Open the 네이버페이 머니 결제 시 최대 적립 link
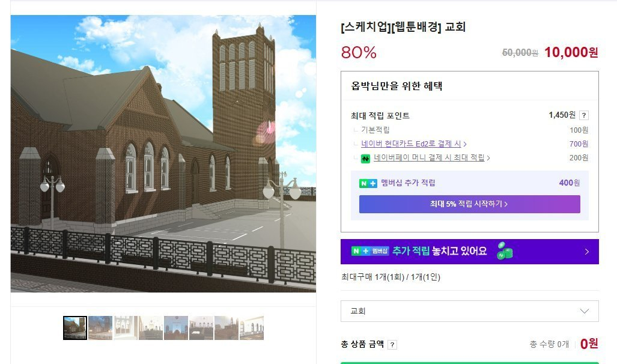Image resolution: width=617 pixels, height=364 pixels. (429, 158)
